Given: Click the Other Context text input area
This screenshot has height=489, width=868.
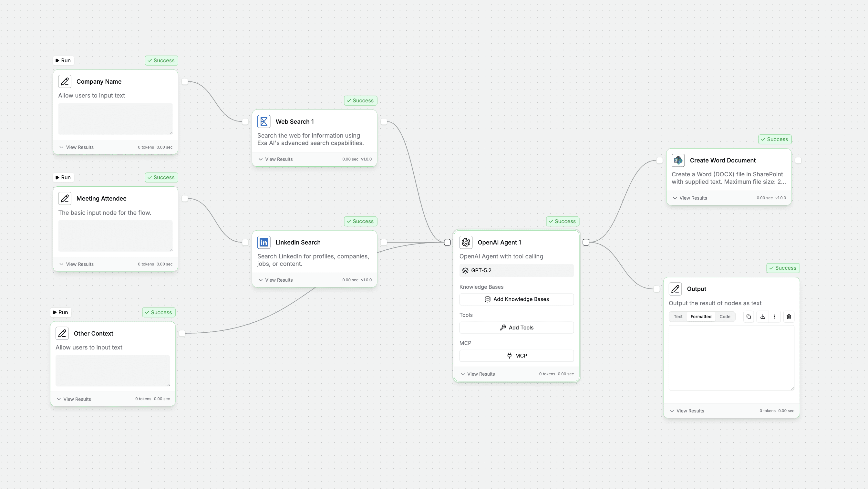Looking at the screenshot, I should tap(113, 370).
